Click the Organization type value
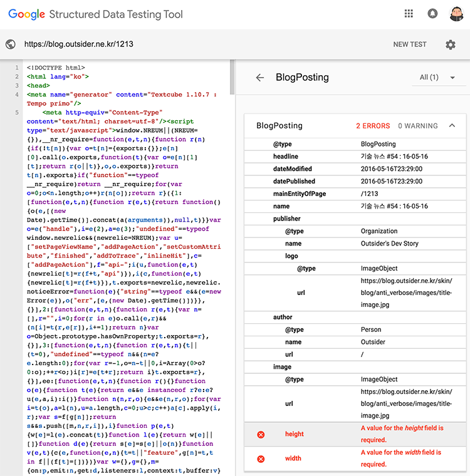This screenshot has height=476, width=470. pos(379,231)
